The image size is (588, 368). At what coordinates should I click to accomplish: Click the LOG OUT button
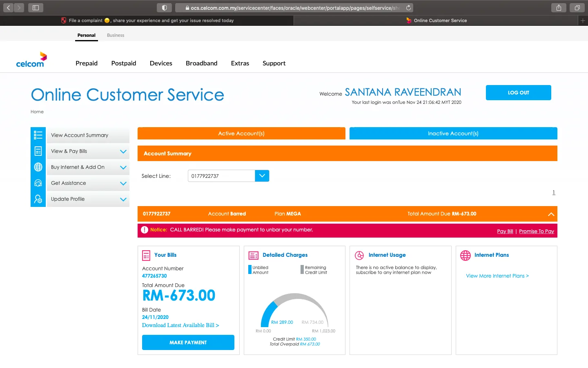(518, 93)
